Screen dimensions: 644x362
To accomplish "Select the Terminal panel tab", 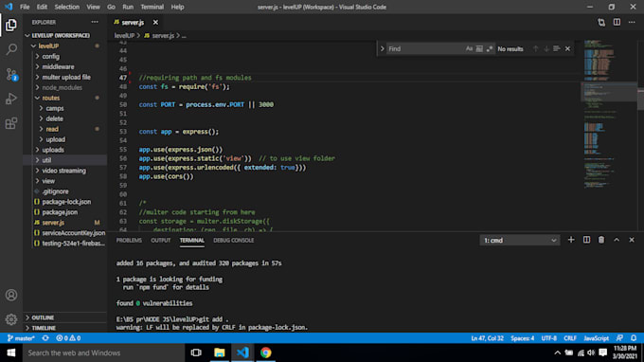I will click(192, 241).
